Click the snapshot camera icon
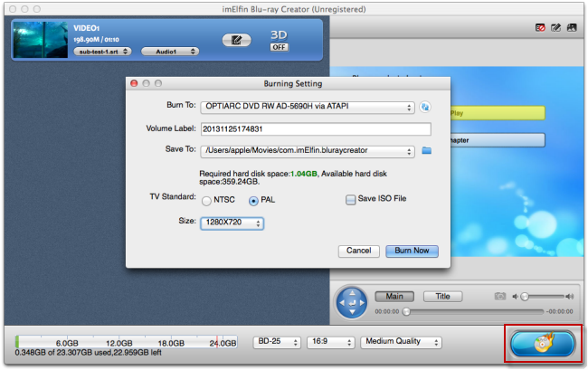 click(x=500, y=296)
